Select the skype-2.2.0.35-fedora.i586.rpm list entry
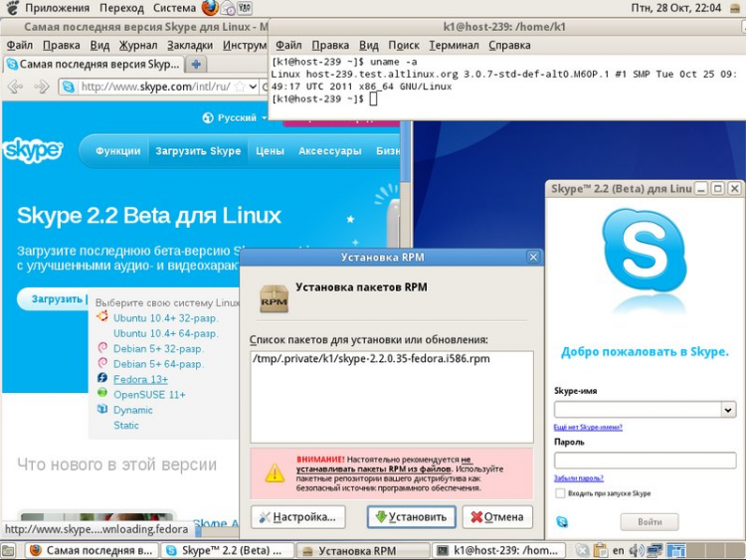 tap(371, 358)
